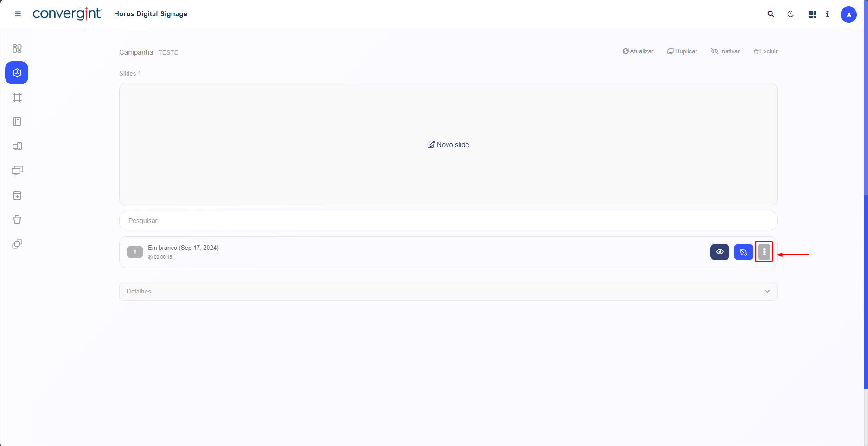The height and width of the screenshot is (446, 868).
Task: Open the trash sidebar icon
Action: click(x=17, y=220)
